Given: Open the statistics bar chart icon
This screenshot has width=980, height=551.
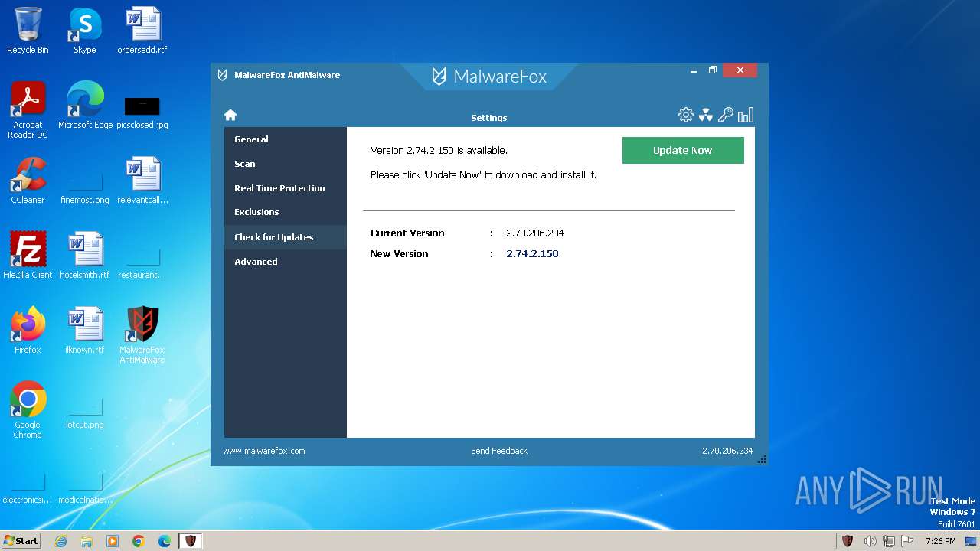Looking at the screenshot, I should tap(746, 115).
